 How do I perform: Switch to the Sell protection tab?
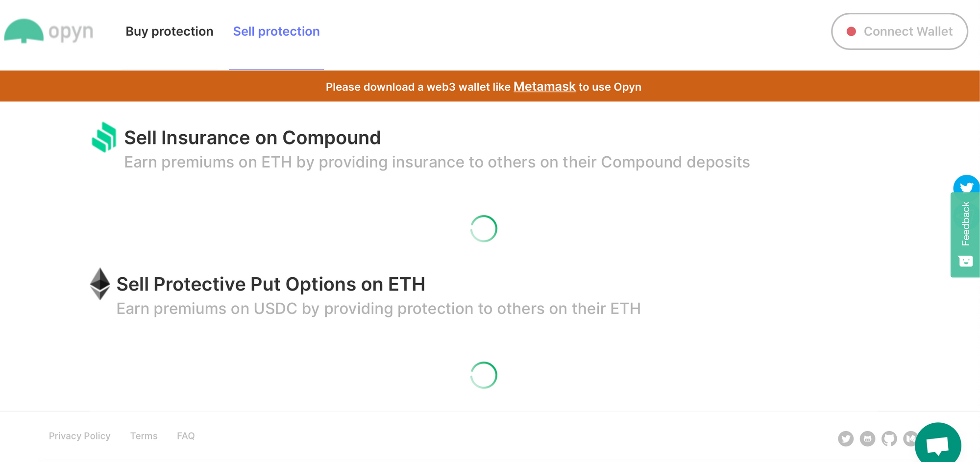click(276, 31)
